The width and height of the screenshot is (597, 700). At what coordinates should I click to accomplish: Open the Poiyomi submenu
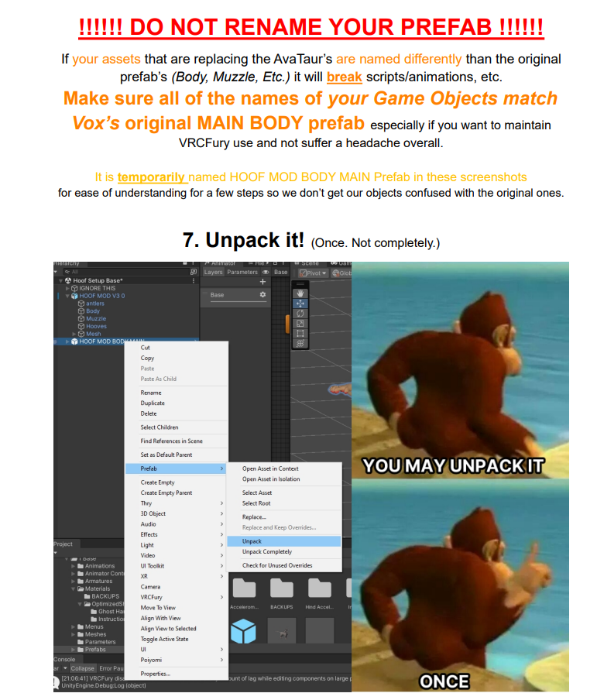[177, 661]
